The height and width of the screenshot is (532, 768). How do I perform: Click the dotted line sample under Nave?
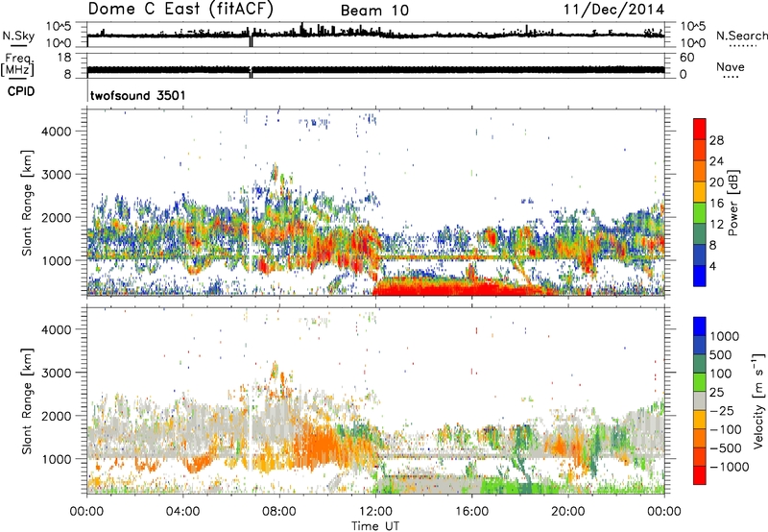click(x=731, y=77)
